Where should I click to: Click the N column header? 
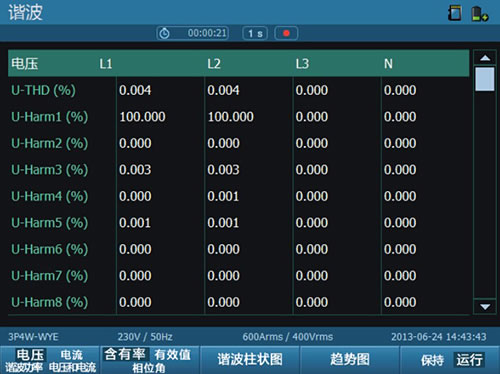click(388, 64)
